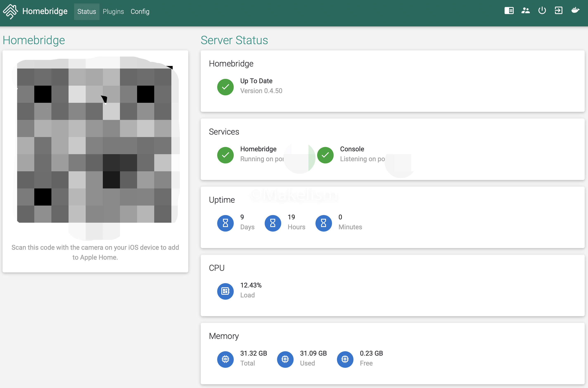Click the restart power icon

click(542, 11)
